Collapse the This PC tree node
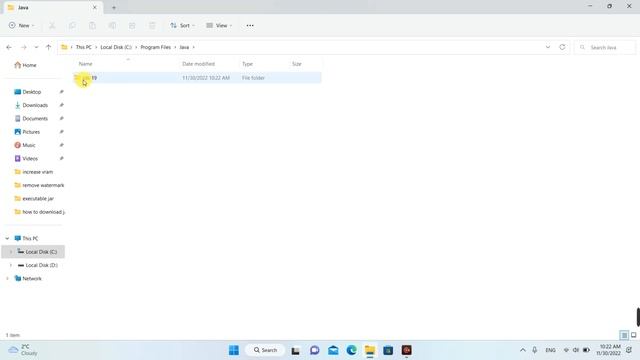The width and height of the screenshot is (640, 360). pyautogui.click(x=7, y=238)
